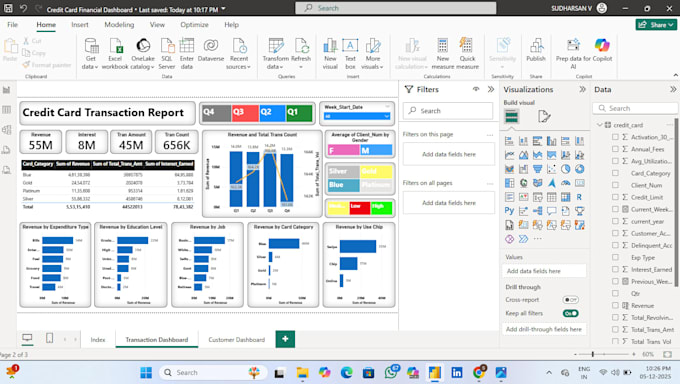This screenshot has height=384, width=680.
Task: Collapse the Filters pane
Action: click(x=491, y=89)
